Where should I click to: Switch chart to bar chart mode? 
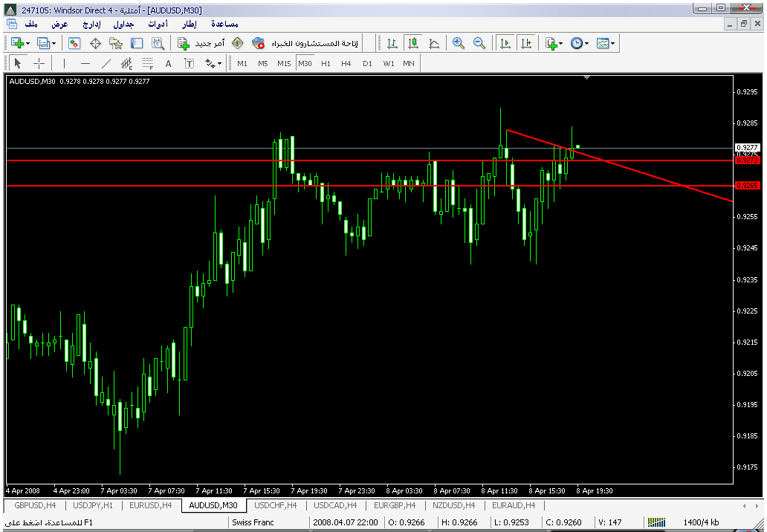click(x=392, y=43)
